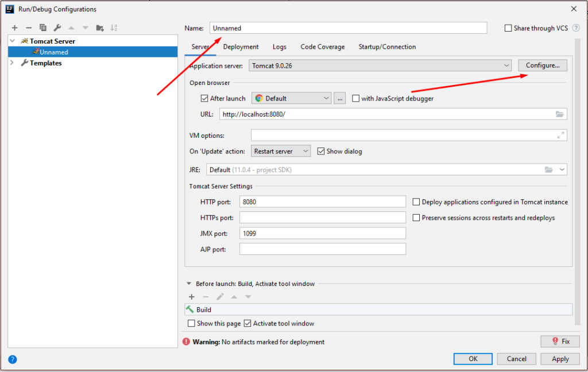Select the Build task row
Image resolution: width=588 pixels, height=372 pixels.
click(x=378, y=309)
